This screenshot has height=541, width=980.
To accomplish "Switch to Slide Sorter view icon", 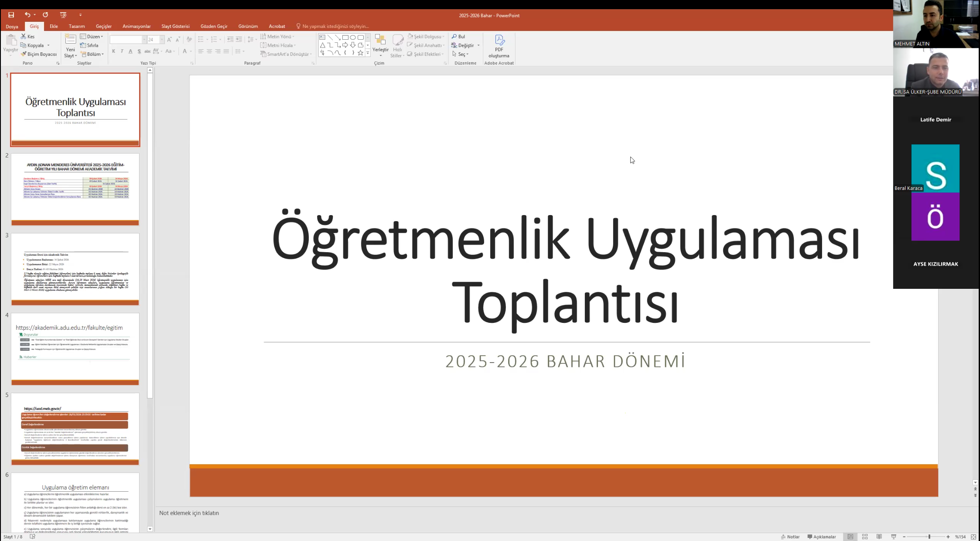I will pyautogui.click(x=865, y=537).
